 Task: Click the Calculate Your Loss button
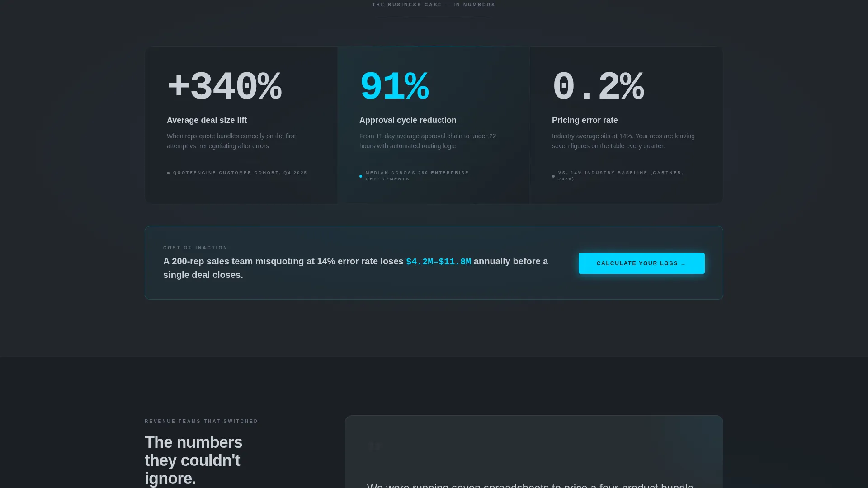642,263
